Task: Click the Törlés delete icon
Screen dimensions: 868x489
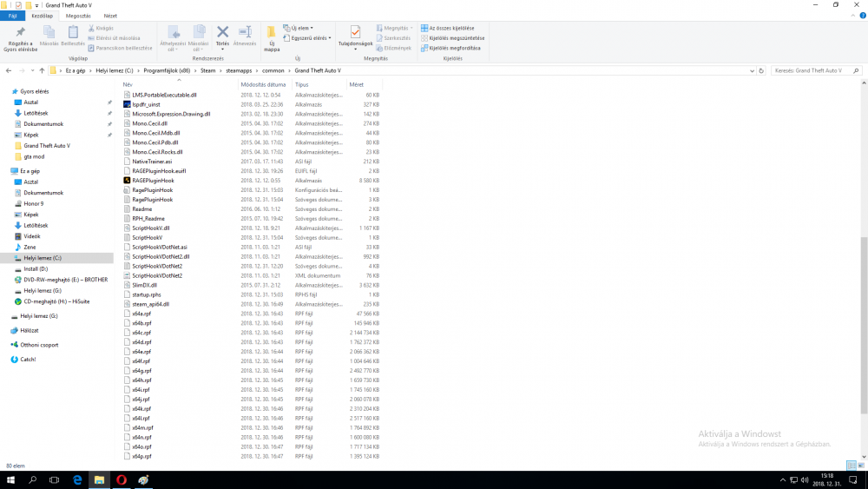Action: pos(222,36)
